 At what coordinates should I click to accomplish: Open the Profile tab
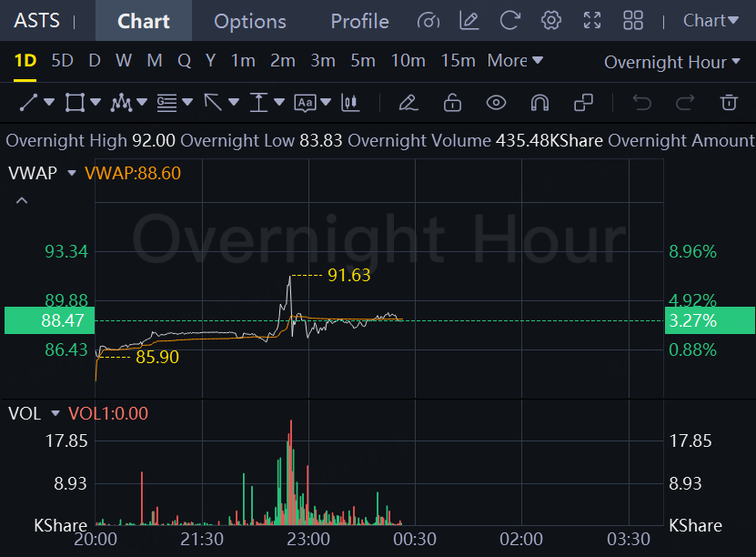(x=359, y=21)
